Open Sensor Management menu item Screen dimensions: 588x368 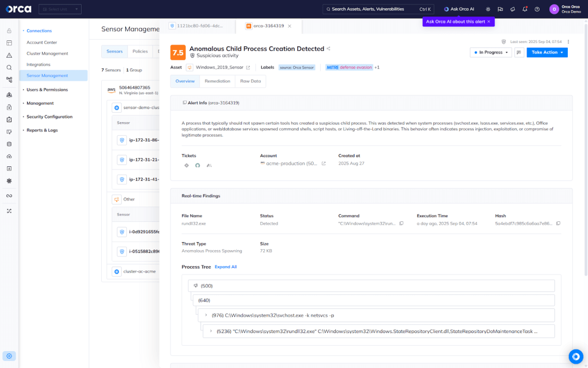pyautogui.click(x=53, y=75)
